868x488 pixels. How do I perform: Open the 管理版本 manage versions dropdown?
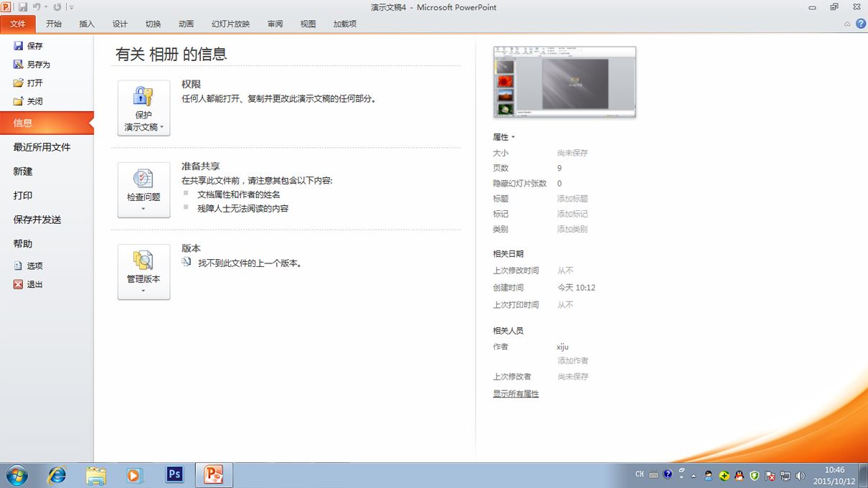[x=143, y=272]
